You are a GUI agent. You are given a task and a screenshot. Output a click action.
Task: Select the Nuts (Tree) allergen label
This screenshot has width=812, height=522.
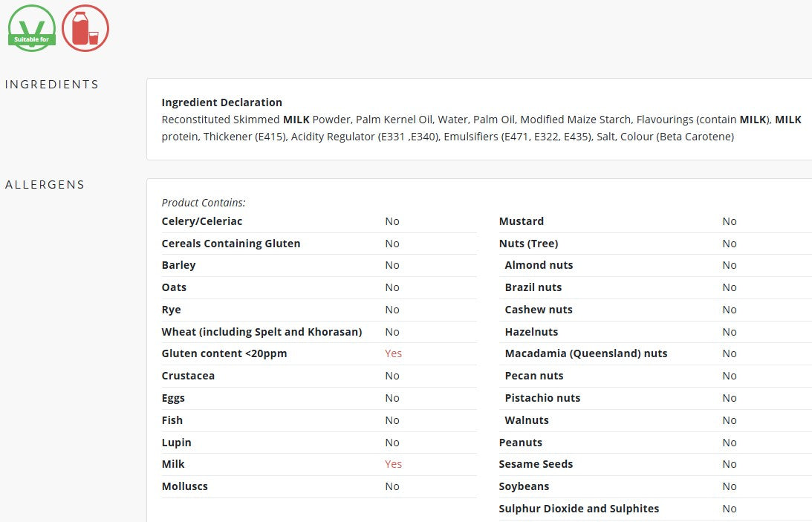click(x=528, y=244)
